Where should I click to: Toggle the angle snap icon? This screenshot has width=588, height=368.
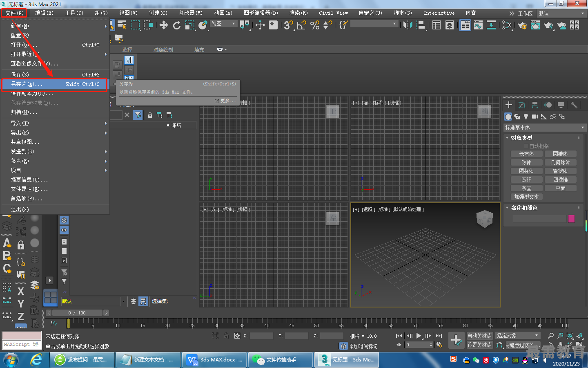click(x=301, y=25)
